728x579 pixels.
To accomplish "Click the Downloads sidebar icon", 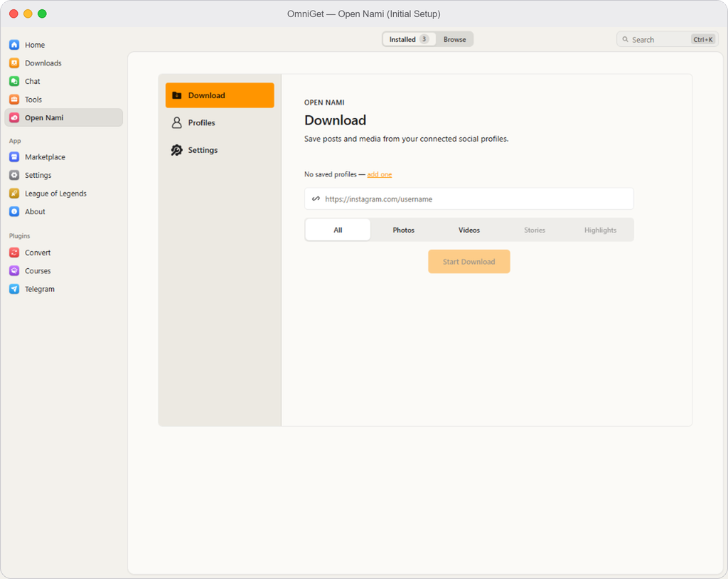I will pos(14,63).
